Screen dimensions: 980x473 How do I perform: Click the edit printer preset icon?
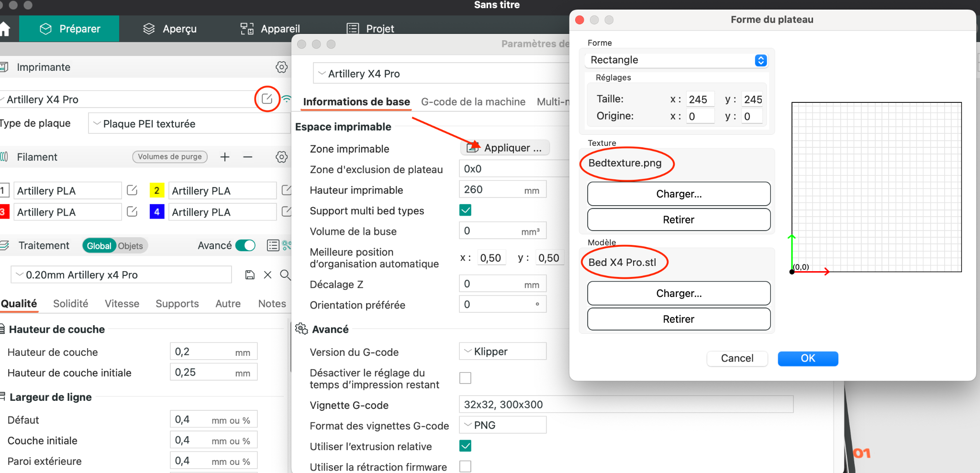267,99
